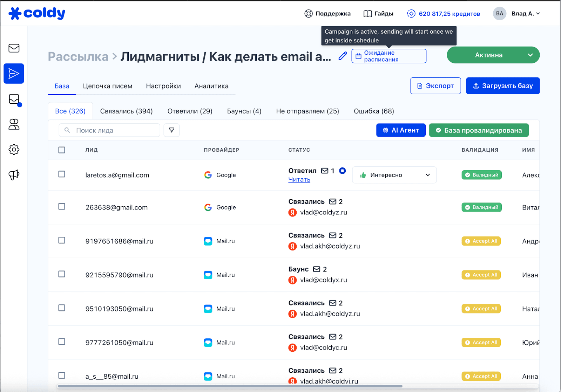Tick the checkbox for 263638@gmail.com

tap(62, 206)
